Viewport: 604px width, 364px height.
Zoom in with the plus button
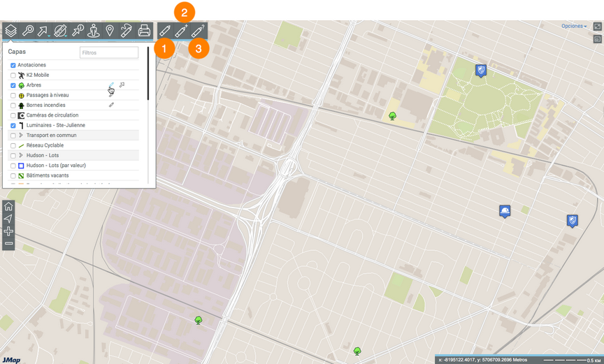pos(8,231)
